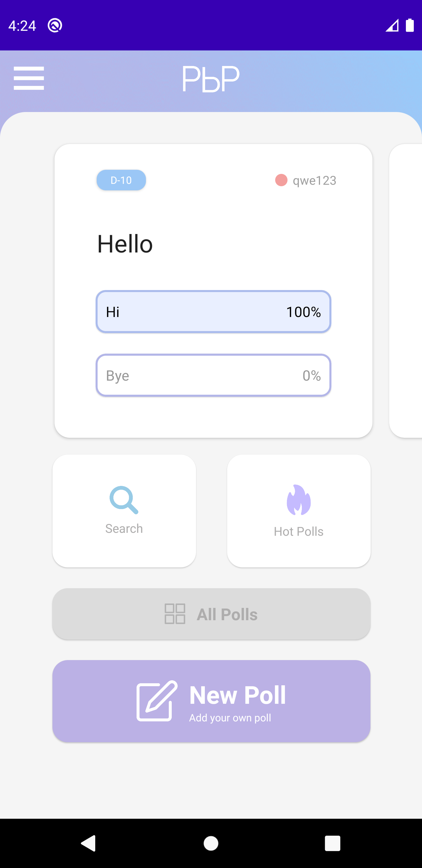Tap the pink dot next to qwe123
422x868 pixels.
(281, 180)
